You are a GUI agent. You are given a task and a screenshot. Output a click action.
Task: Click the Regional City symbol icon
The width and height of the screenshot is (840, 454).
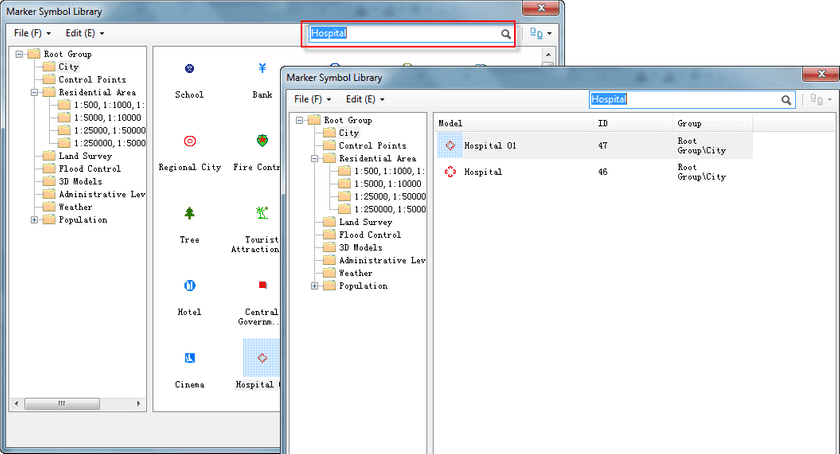coord(189,141)
